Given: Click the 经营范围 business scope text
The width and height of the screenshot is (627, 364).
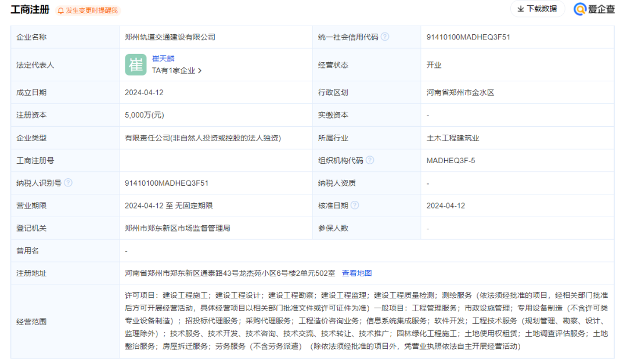Looking at the screenshot, I should [x=366, y=320].
